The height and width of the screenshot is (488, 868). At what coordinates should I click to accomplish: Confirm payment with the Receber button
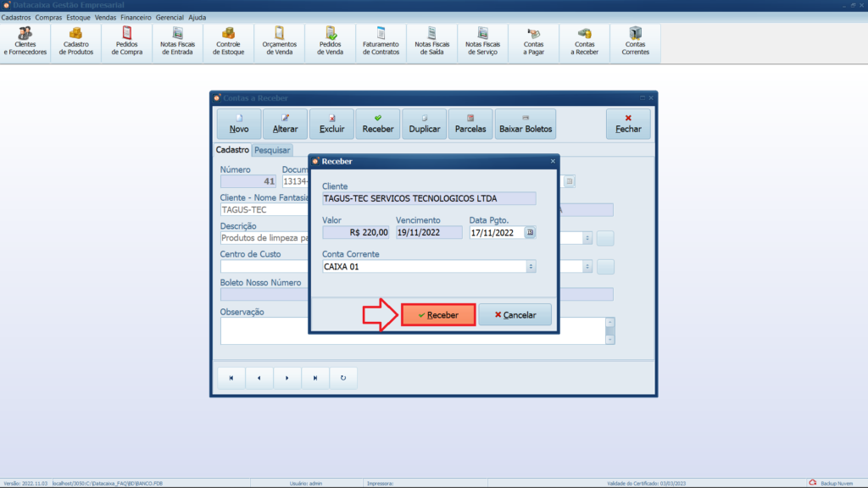click(x=438, y=315)
